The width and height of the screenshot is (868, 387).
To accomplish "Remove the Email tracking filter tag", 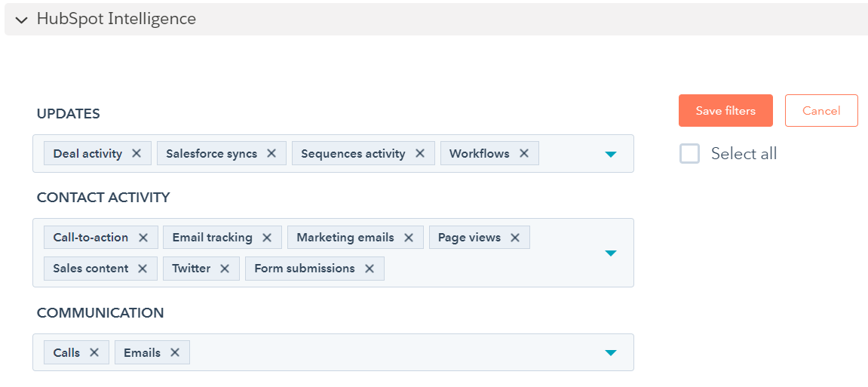I will tap(267, 238).
